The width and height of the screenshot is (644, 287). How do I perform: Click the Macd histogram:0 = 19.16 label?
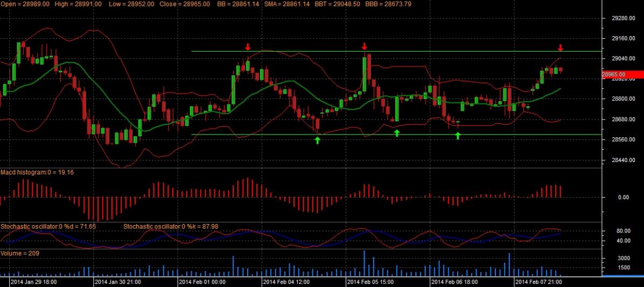click(37, 172)
